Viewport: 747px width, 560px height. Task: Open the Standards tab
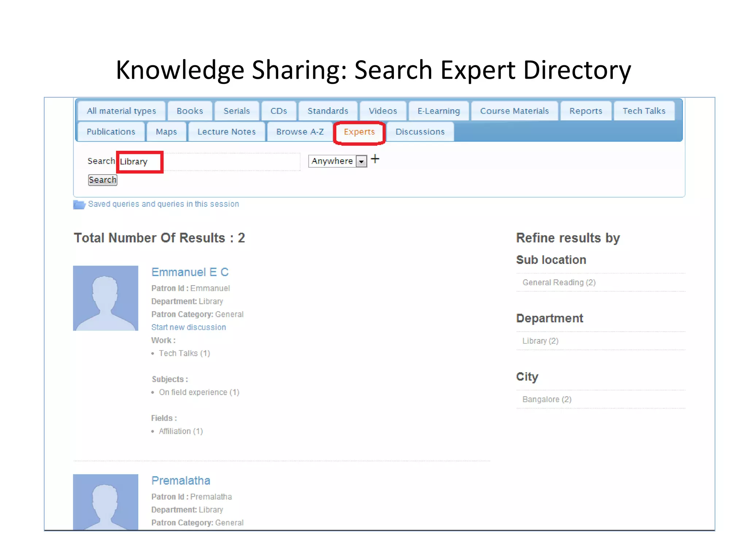click(328, 111)
